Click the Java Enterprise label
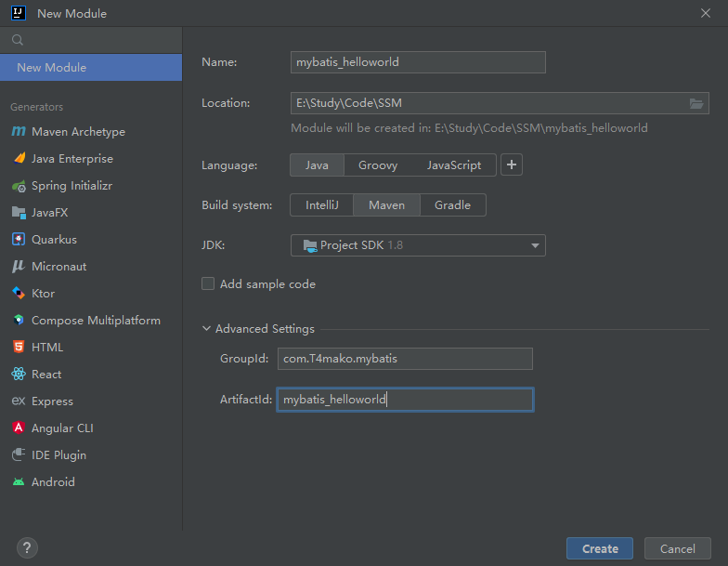Image resolution: width=728 pixels, height=566 pixels. [x=72, y=159]
